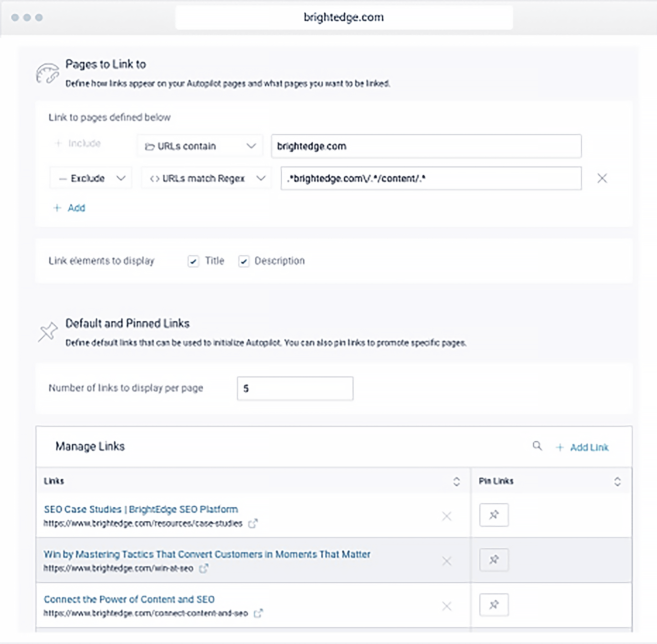Click the brightedge.com URLs contain input field
Image resolution: width=657 pixels, height=644 pixels.
426,146
